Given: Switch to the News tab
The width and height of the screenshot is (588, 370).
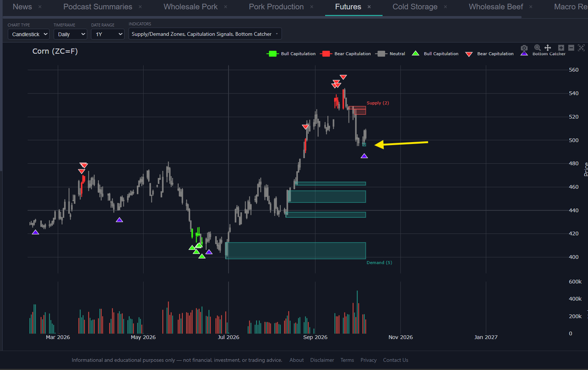Looking at the screenshot, I should click(x=22, y=7).
